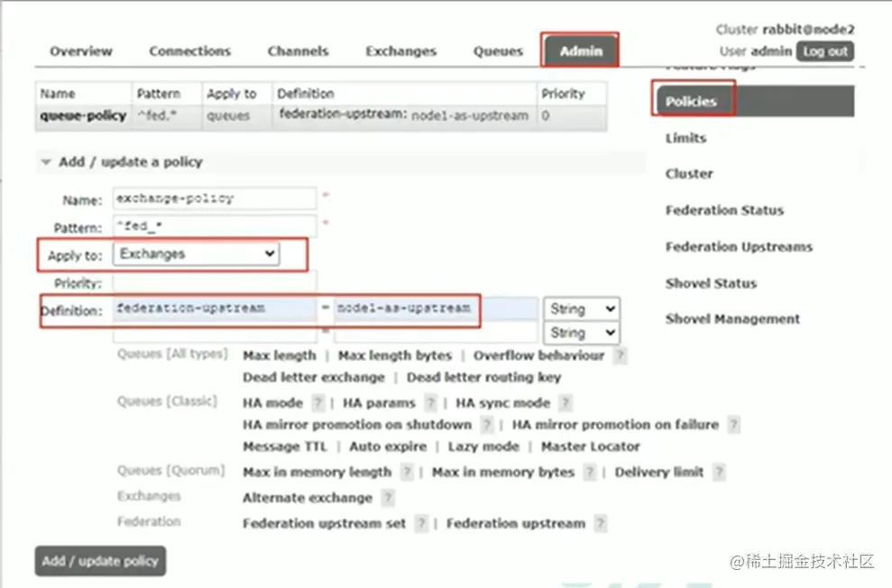Open help icon for Max in memory bytes
892x588 pixels.
click(590, 472)
